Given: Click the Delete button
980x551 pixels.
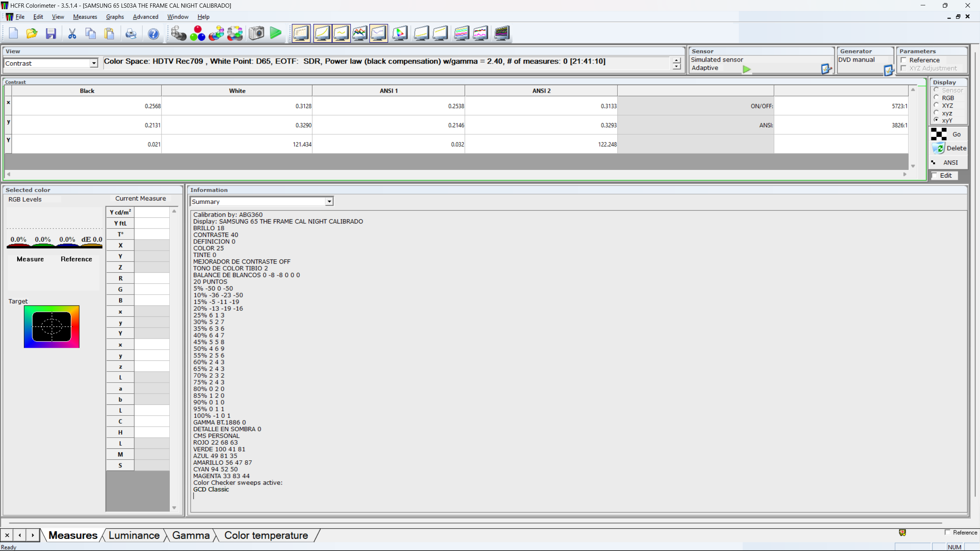Looking at the screenshot, I should point(949,148).
